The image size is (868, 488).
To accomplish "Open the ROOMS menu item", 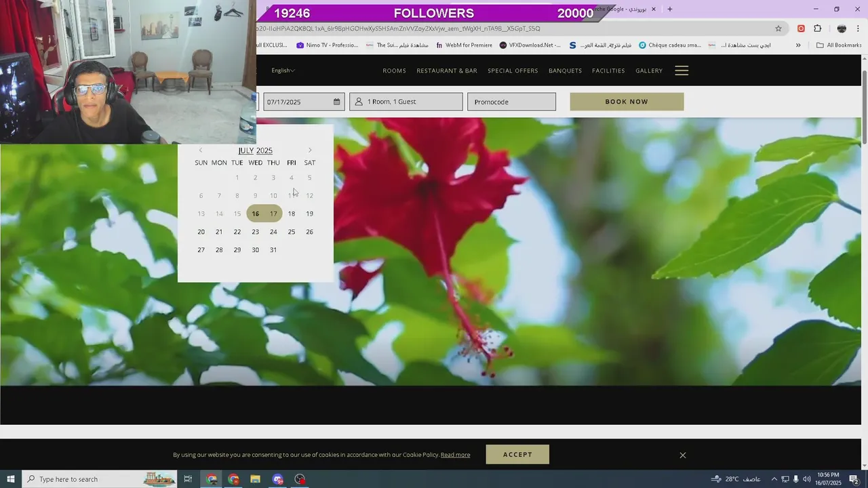I will pyautogui.click(x=394, y=70).
